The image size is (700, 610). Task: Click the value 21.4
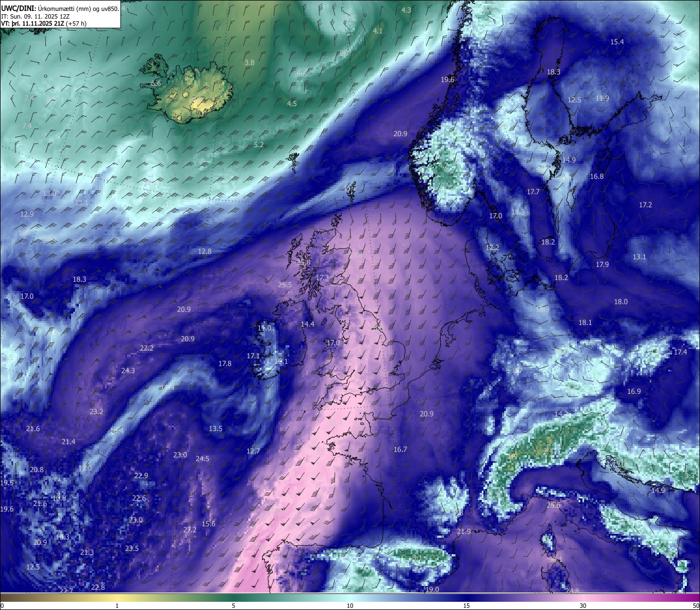coord(68,442)
